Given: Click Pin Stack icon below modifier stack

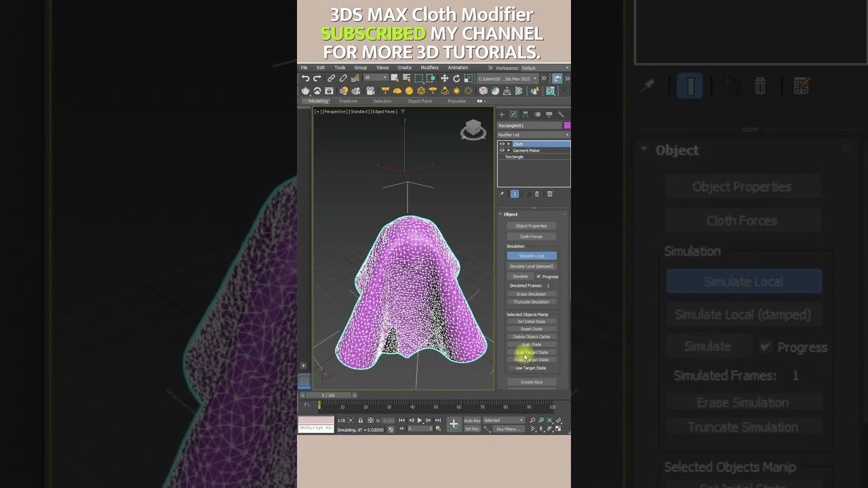Looking at the screenshot, I should coord(502,194).
